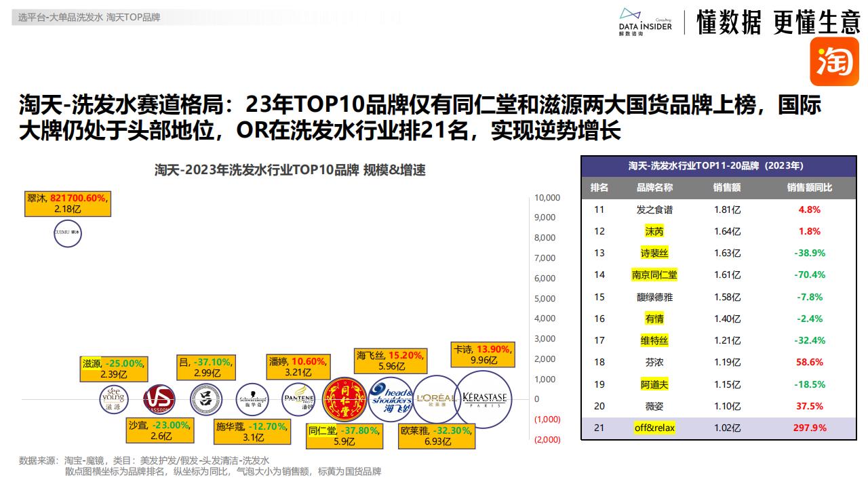Click the highlighted 有情 brand cell
The image size is (868, 488).
(654, 319)
